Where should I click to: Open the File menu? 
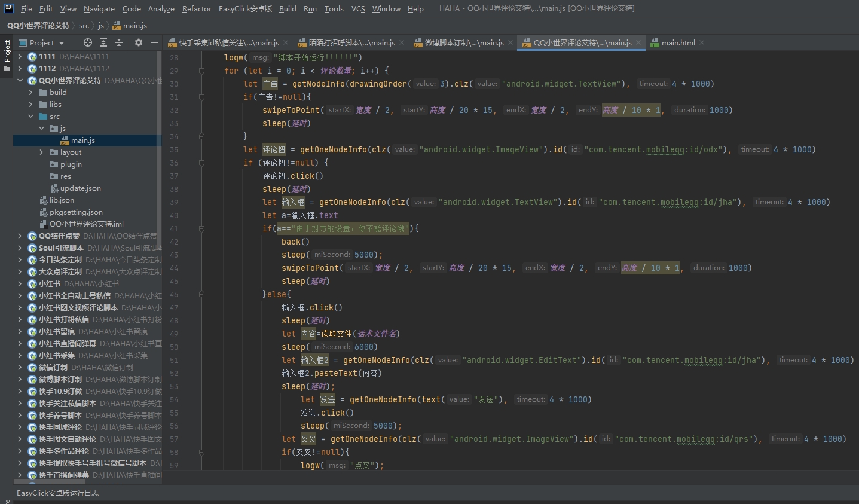click(26, 8)
